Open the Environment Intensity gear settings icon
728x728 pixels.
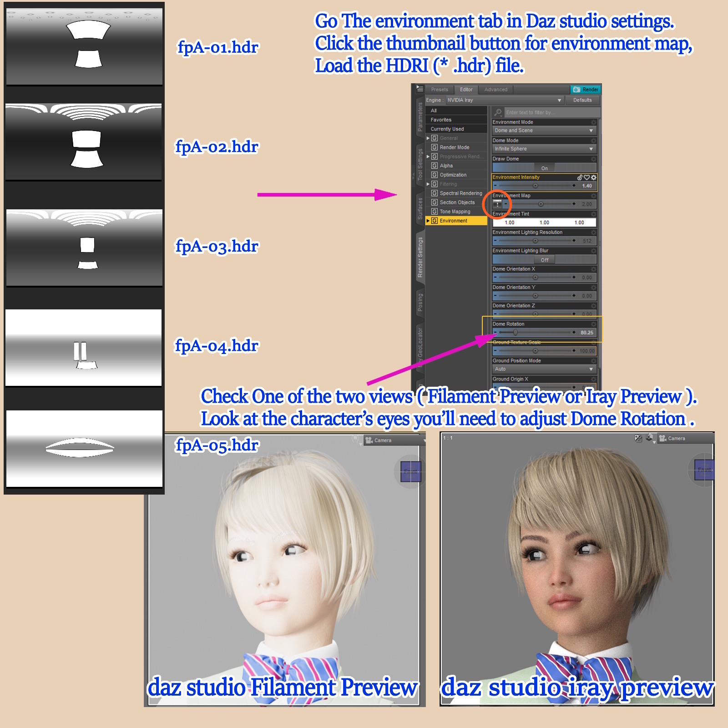pyautogui.click(x=593, y=177)
